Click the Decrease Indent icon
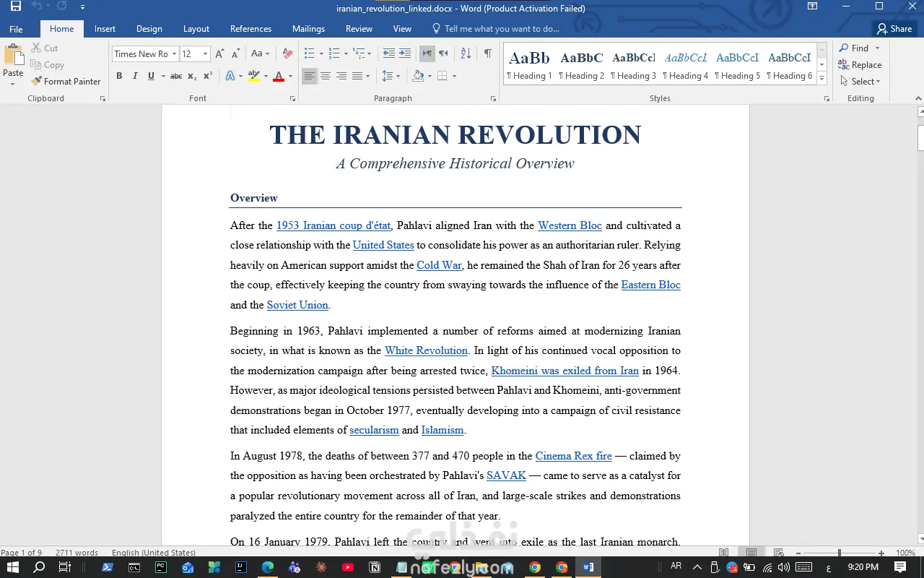924x578 pixels. click(x=388, y=54)
